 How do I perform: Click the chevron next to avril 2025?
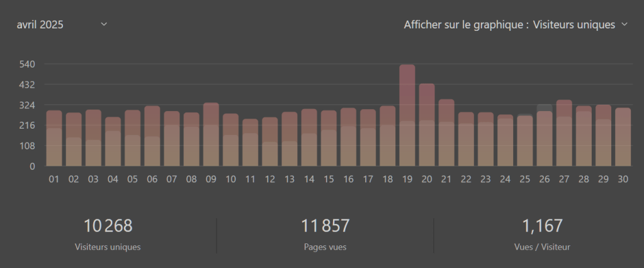(104, 25)
